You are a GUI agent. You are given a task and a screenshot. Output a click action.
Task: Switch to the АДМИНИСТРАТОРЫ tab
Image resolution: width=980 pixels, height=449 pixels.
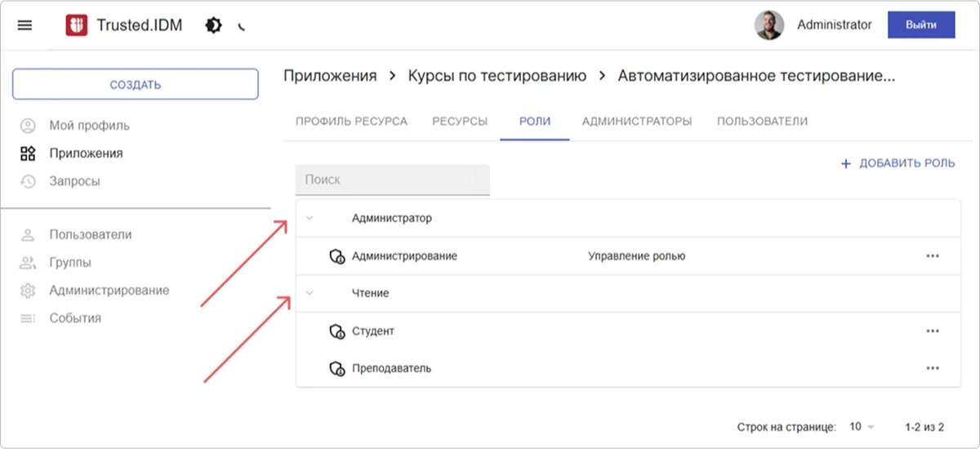coord(637,121)
